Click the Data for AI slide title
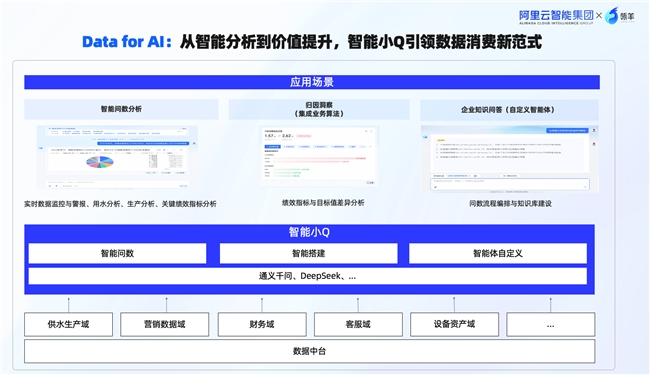This screenshot has width=650, height=375. point(312,42)
